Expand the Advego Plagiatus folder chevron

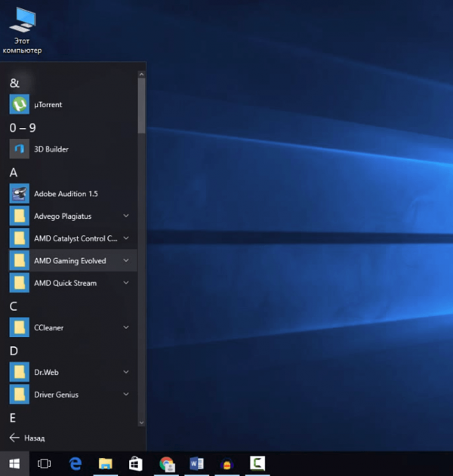126,216
